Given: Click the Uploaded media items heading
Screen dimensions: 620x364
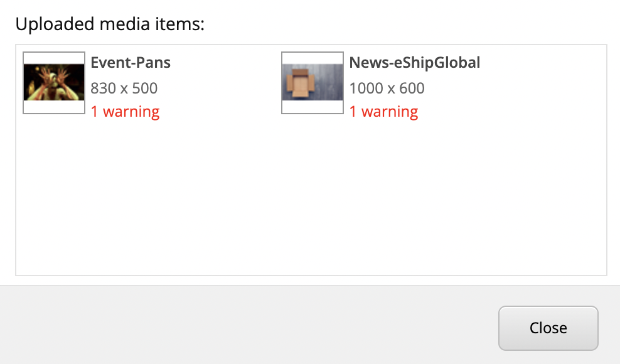Looking at the screenshot, I should point(110,24).
